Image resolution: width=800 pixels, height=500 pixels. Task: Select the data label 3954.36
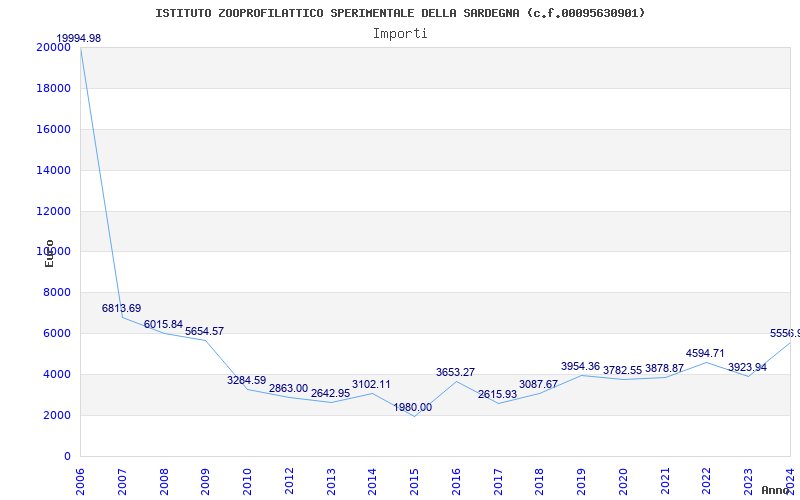pos(581,366)
